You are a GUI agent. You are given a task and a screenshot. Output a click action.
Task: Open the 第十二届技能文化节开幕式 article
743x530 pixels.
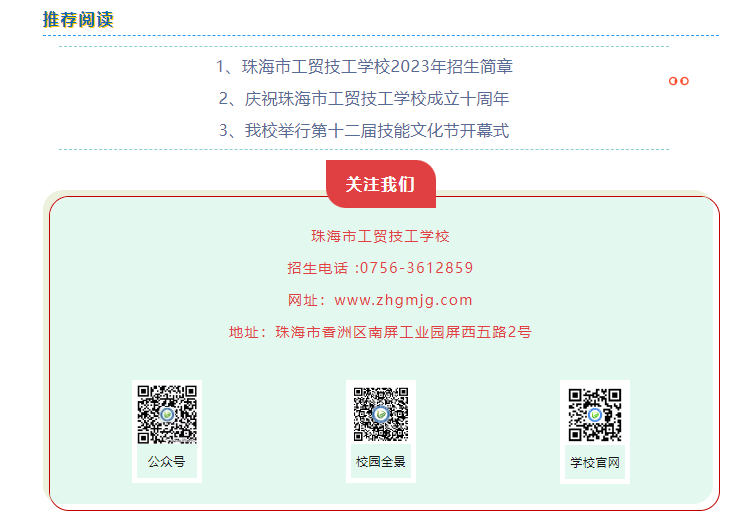pyautogui.click(x=364, y=130)
